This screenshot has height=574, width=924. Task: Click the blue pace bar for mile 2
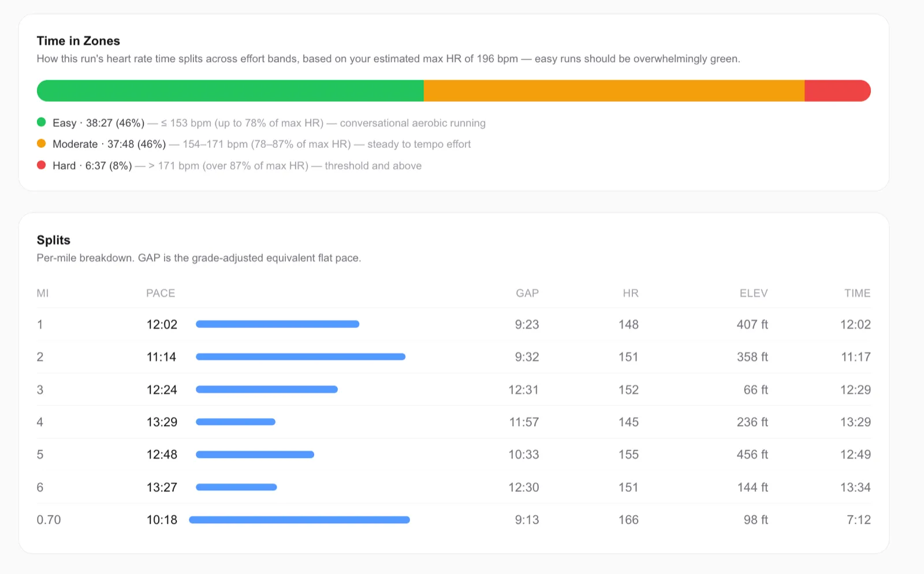(301, 357)
